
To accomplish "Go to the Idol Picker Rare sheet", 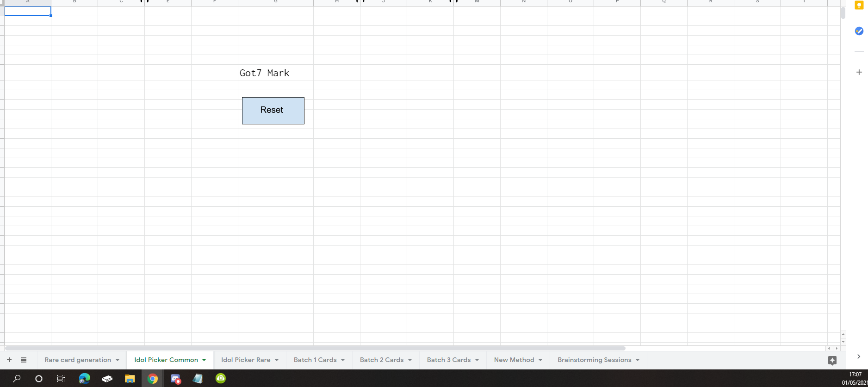I will click(x=246, y=360).
